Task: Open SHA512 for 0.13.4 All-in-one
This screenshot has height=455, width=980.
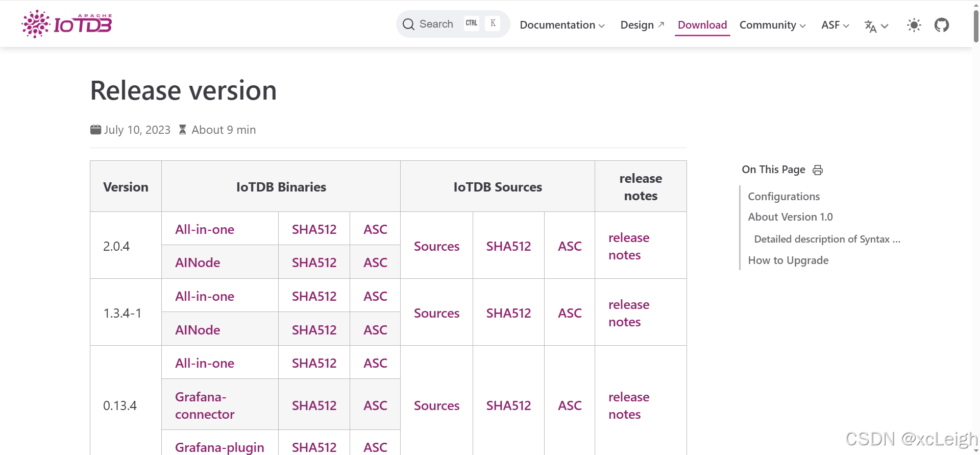Action: click(314, 363)
